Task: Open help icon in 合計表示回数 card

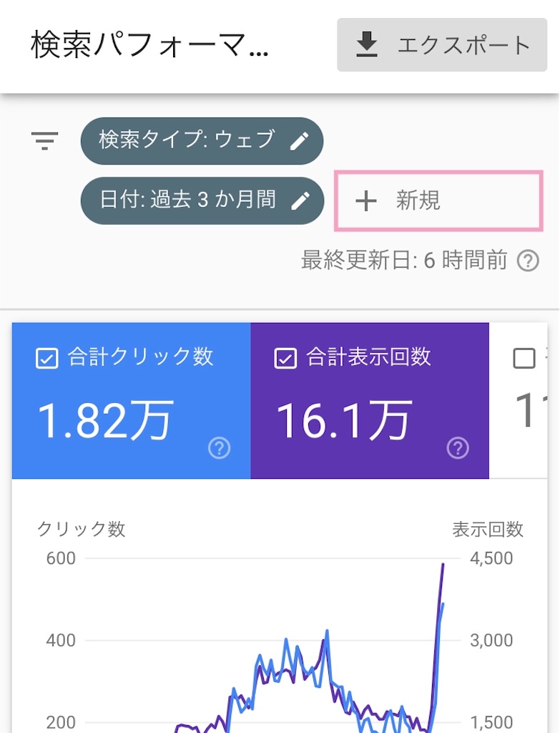Action: (x=458, y=448)
